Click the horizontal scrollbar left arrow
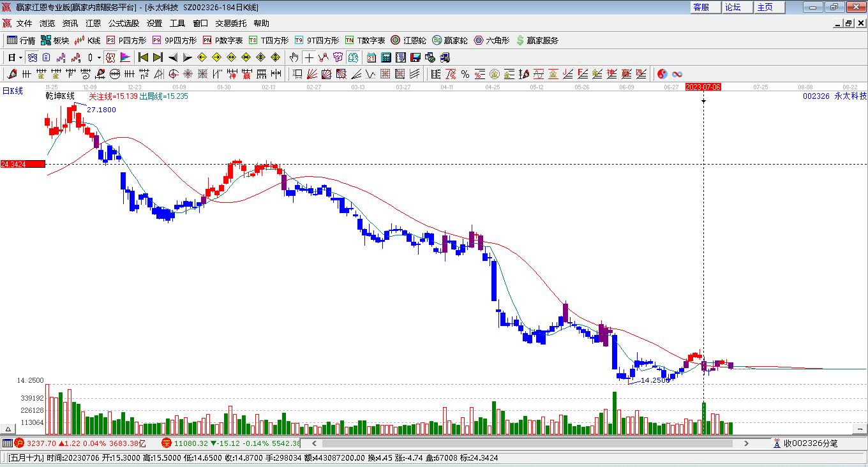868x467 pixels. click(314, 443)
